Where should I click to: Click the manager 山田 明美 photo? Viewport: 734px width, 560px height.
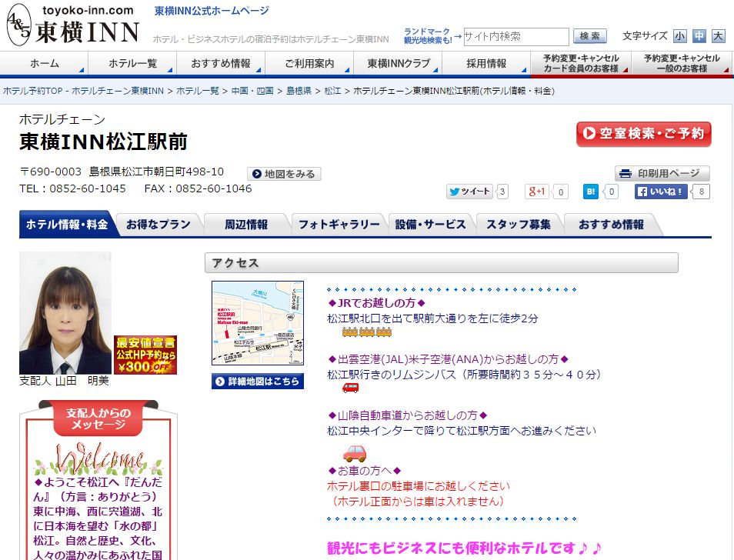(65, 312)
